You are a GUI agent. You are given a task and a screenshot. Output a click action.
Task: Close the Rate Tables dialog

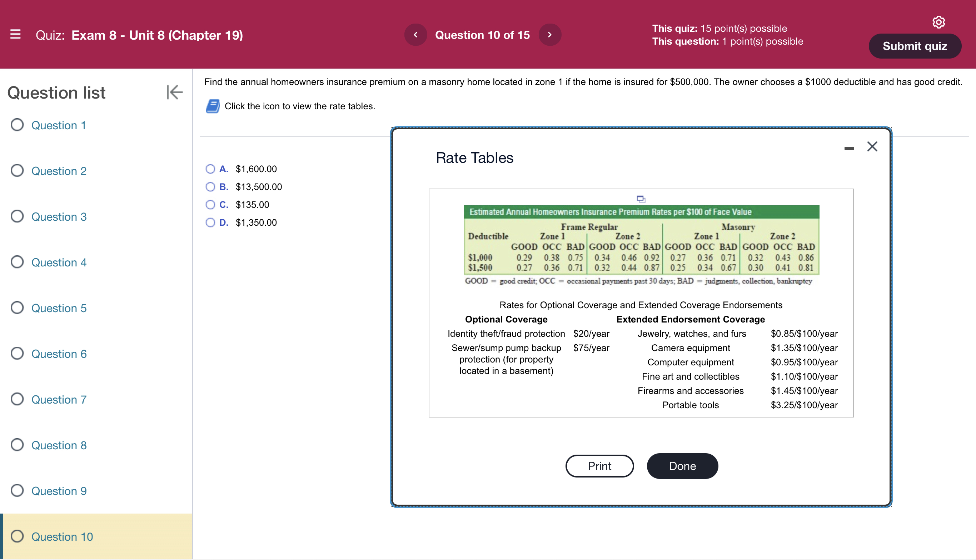[x=872, y=146]
